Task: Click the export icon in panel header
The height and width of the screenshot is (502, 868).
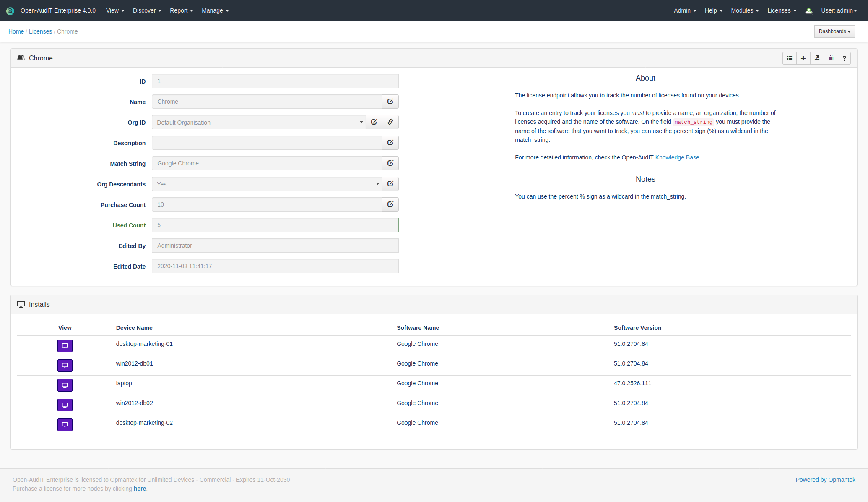Action: [817, 58]
